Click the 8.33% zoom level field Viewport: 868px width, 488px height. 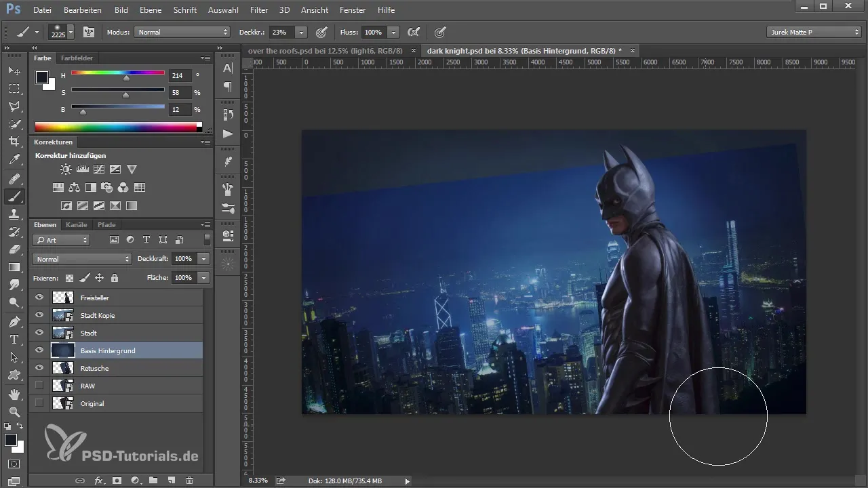point(258,481)
